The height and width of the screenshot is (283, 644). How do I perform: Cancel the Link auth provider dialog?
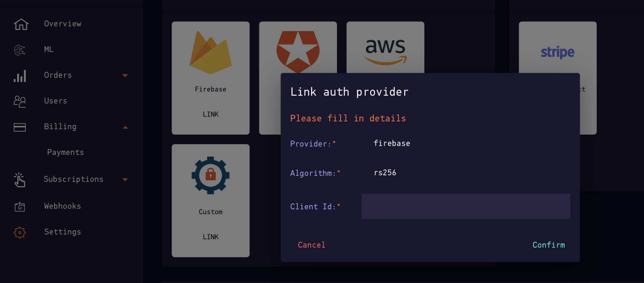coord(312,245)
